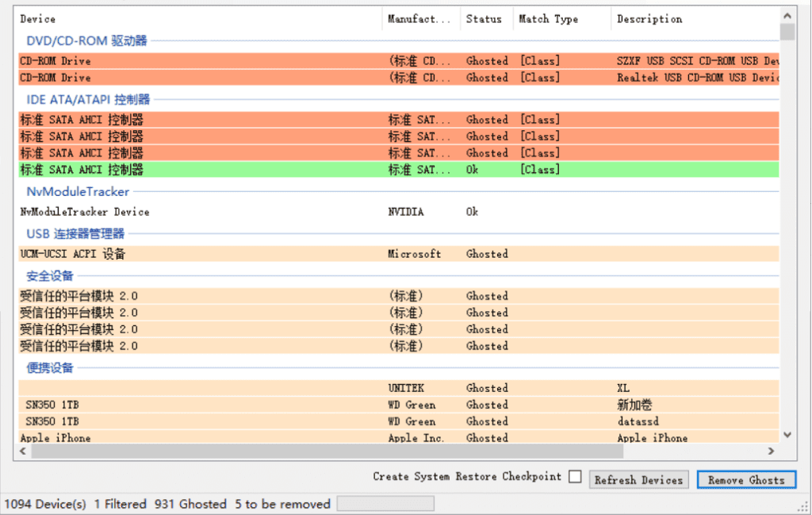Select the green Ok 标准 SATA AHCI 控制器 row
Image resolution: width=812 pixels, height=515 pixels.
point(399,170)
